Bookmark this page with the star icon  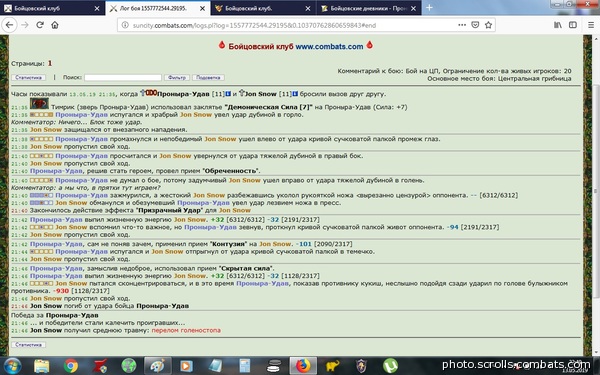[x=488, y=25]
